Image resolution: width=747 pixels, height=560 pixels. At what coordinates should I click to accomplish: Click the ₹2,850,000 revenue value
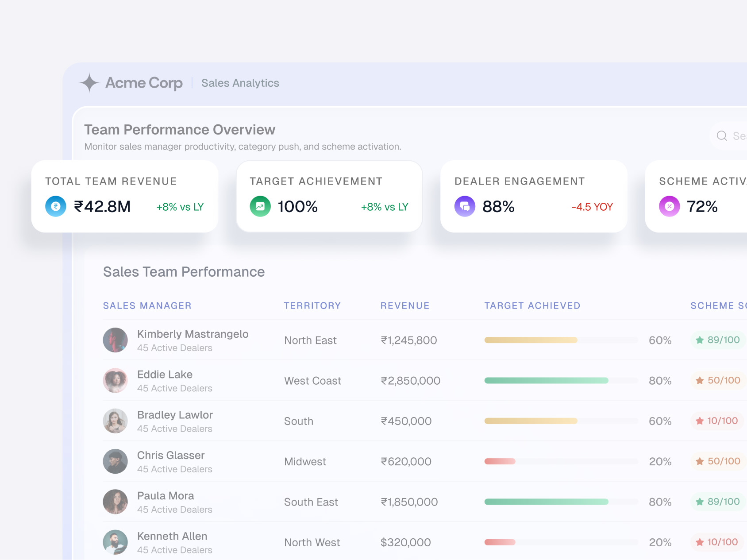pyautogui.click(x=411, y=381)
